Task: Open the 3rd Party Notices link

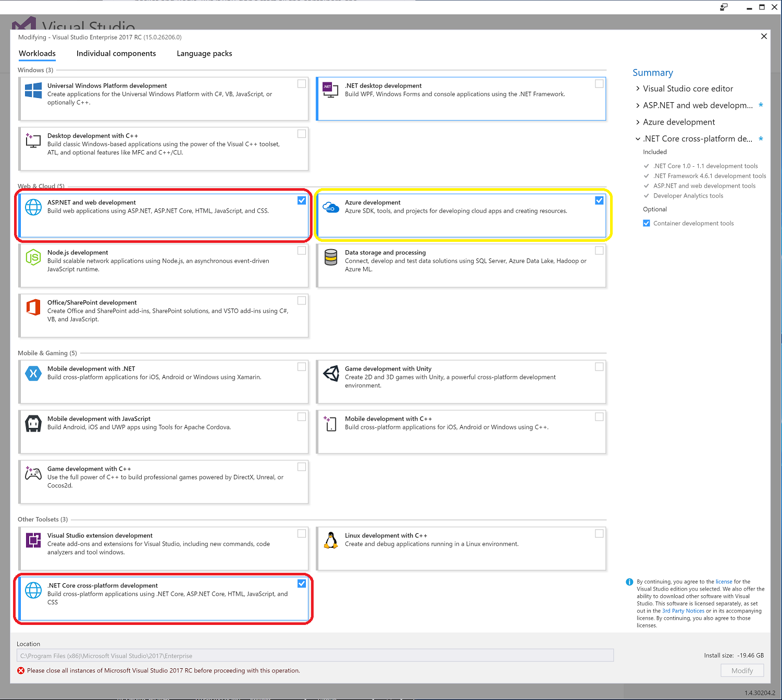Action: [x=683, y=611]
